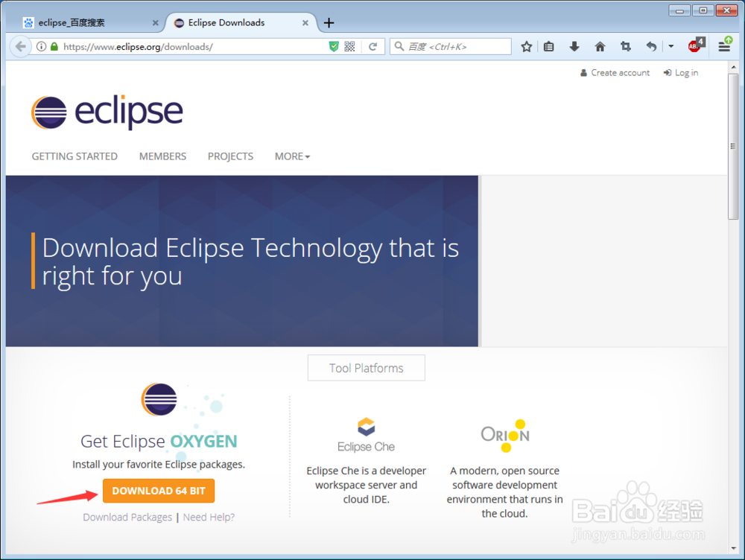Click the scrollbar up arrow
Viewport: 745px width, 560px height.
pyautogui.click(x=733, y=67)
